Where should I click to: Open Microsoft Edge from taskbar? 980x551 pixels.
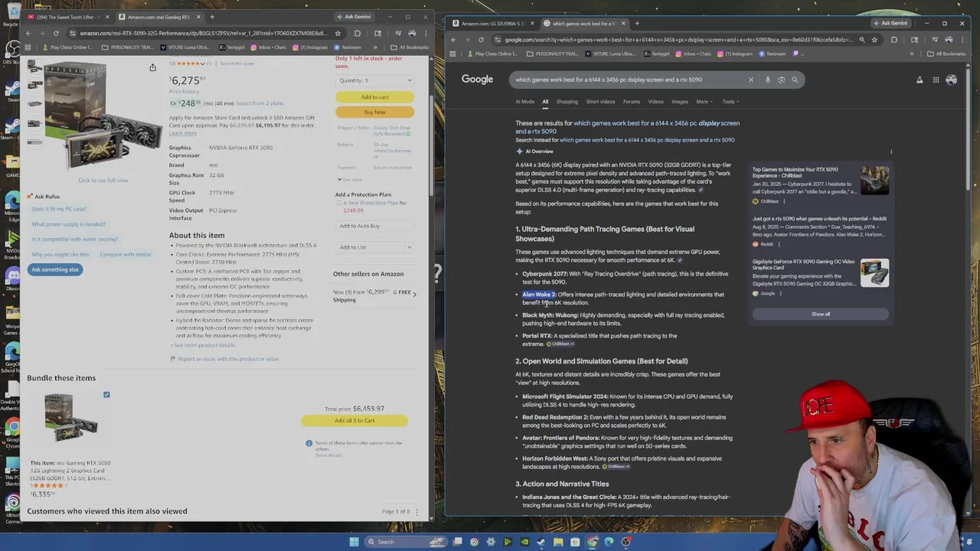click(609, 542)
